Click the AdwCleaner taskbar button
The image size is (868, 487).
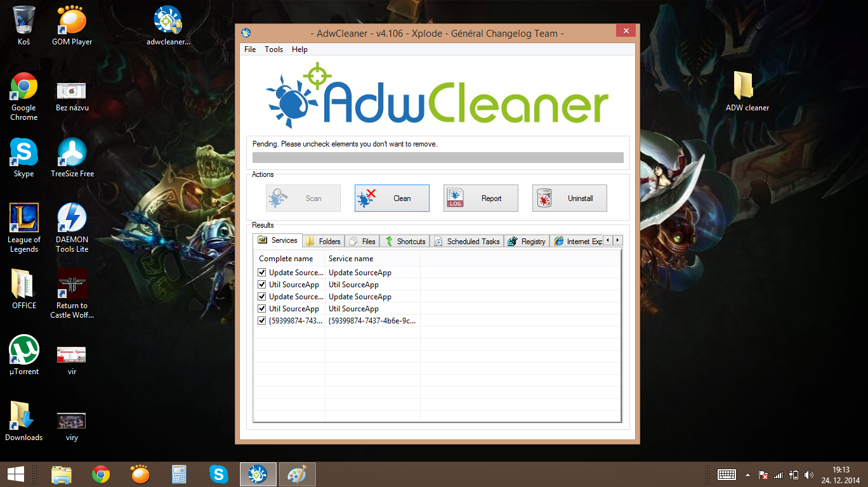258,474
